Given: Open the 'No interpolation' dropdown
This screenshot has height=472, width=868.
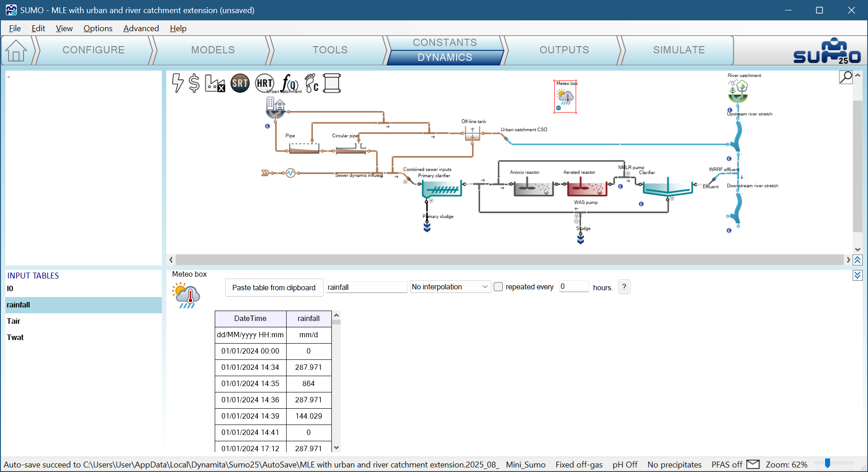Looking at the screenshot, I should 450,287.
